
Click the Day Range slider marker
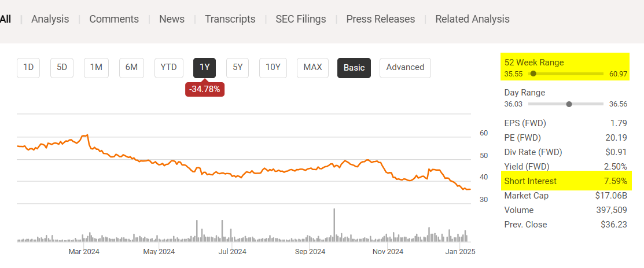(569, 104)
